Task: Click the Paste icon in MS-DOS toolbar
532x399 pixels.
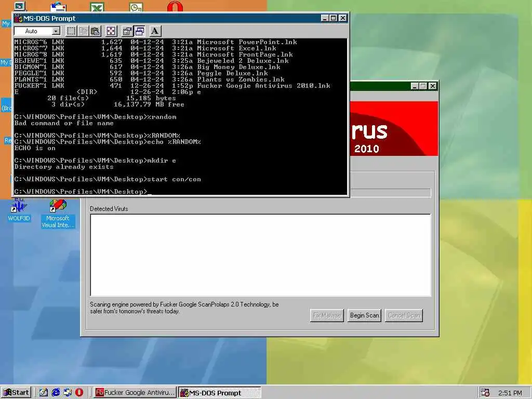Action: tap(96, 31)
